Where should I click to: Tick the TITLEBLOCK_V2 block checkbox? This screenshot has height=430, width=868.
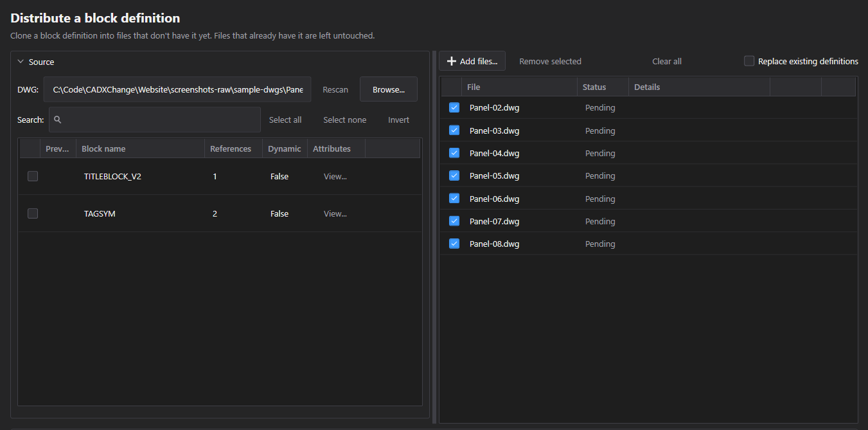pyautogui.click(x=33, y=176)
